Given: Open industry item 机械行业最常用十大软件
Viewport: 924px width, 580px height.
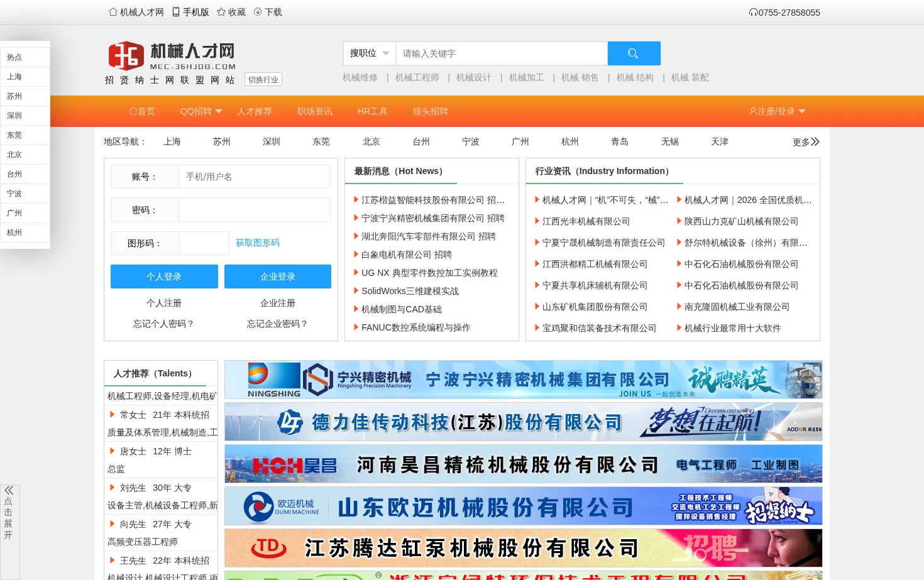Looking at the screenshot, I should coord(733,328).
